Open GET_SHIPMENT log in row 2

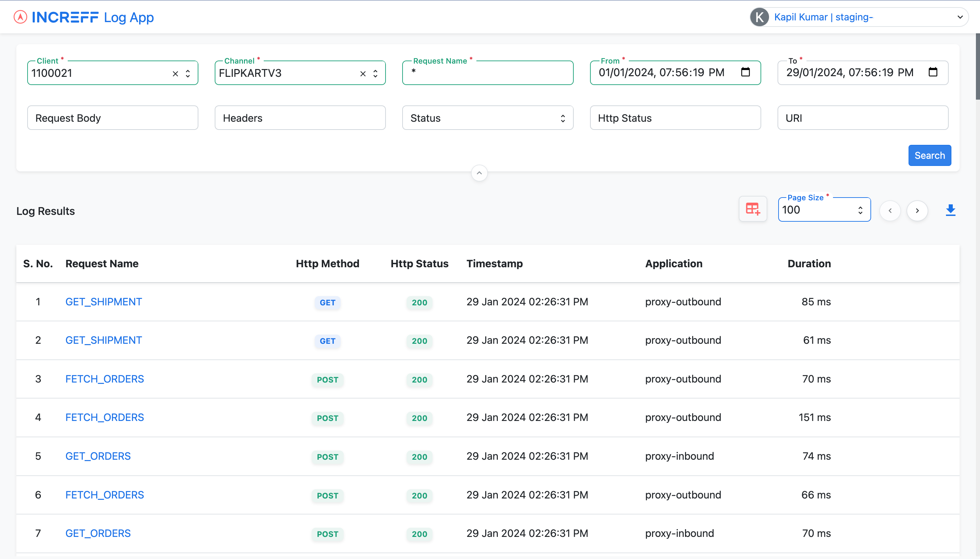point(103,340)
